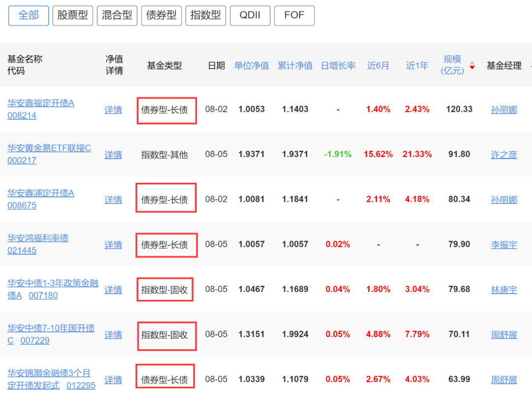View manager 孙丽娜 for 华安鑫福定开债A

click(x=504, y=110)
